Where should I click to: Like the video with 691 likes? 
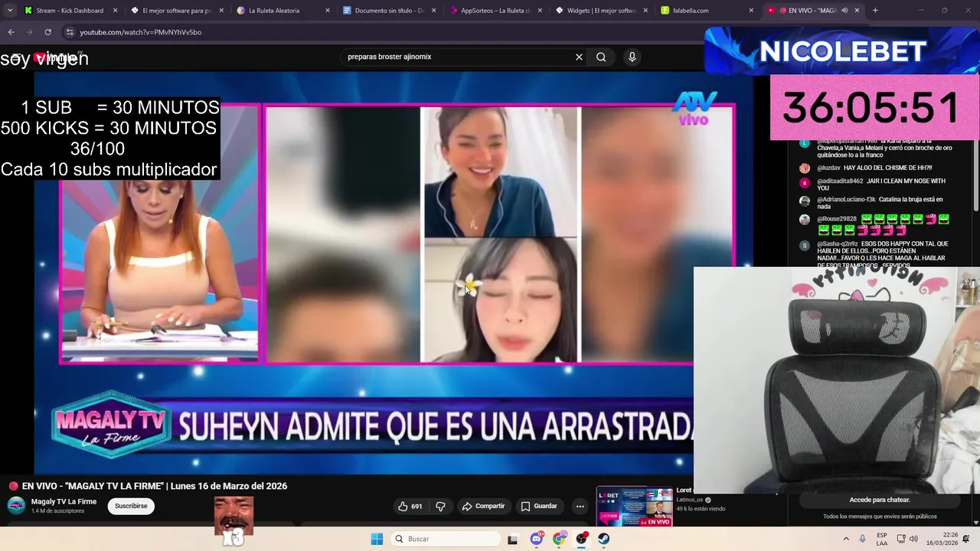(410, 506)
